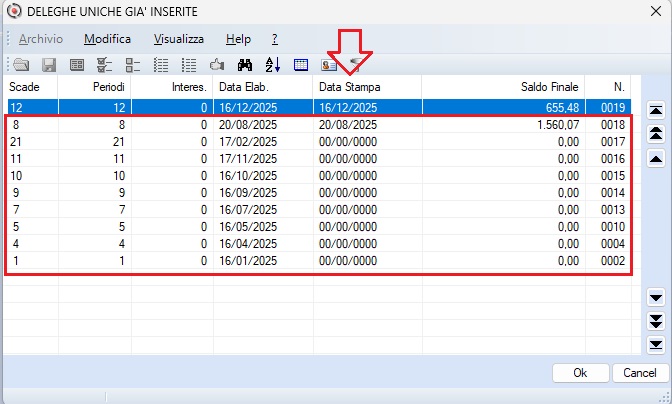
Task: Click the form layout view toolbar icon
Action: (77, 65)
